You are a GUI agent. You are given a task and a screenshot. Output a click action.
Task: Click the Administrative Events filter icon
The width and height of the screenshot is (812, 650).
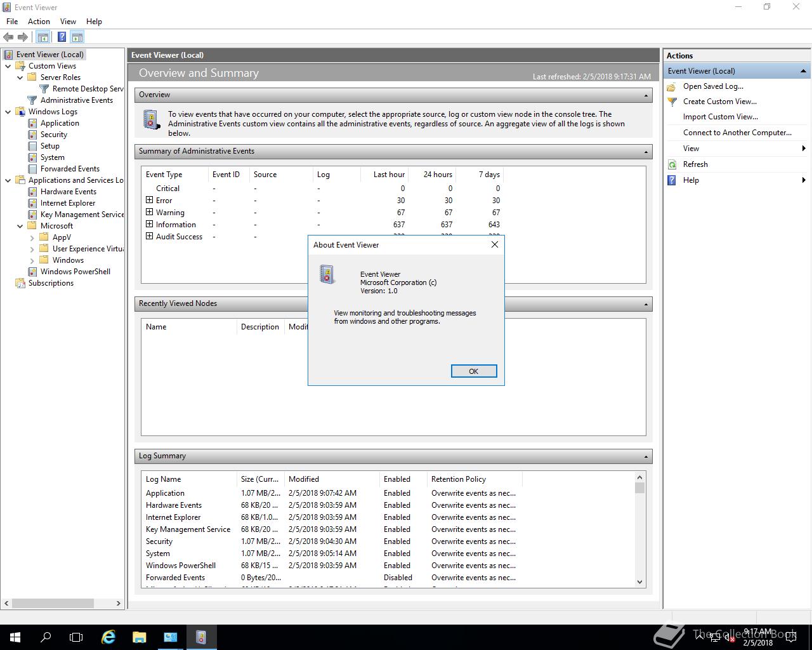[32, 100]
